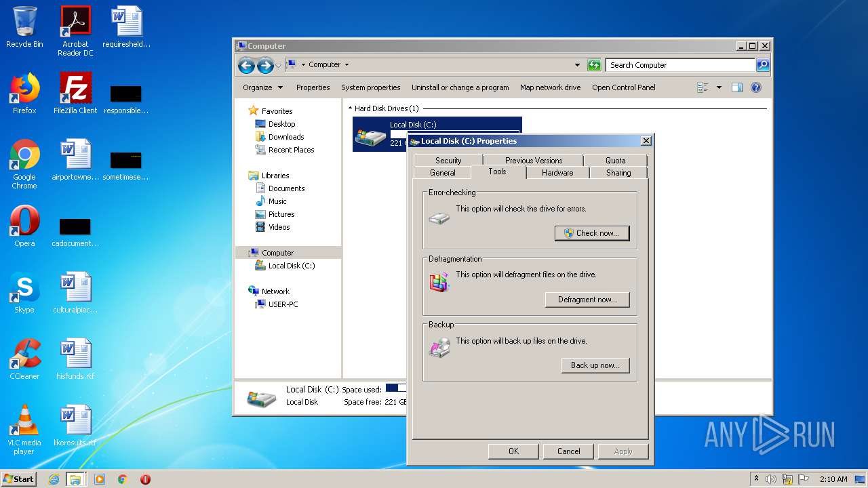
Task: Click Map network drive in toolbar
Action: [551, 87]
